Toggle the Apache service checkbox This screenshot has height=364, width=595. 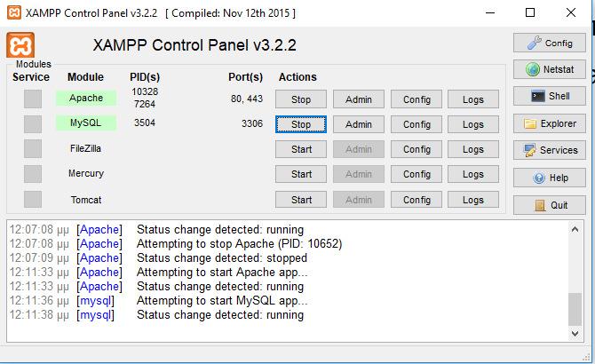pyautogui.click(x=33, y=99)
